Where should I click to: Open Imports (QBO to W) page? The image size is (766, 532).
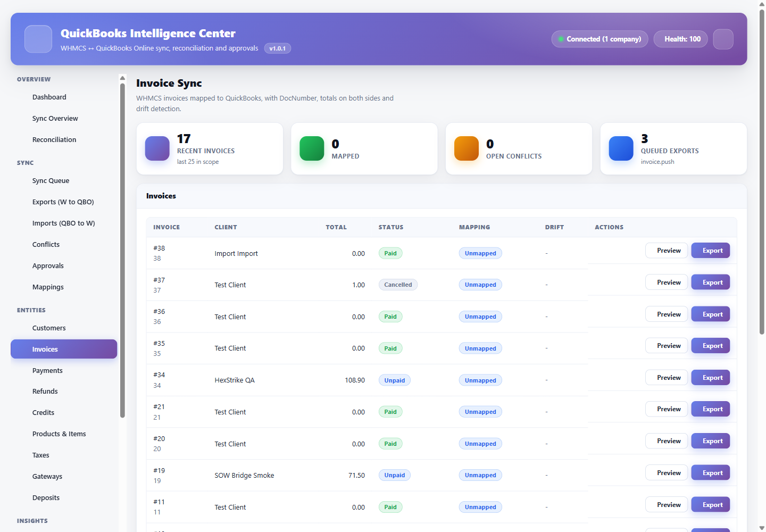click(64, 223)
